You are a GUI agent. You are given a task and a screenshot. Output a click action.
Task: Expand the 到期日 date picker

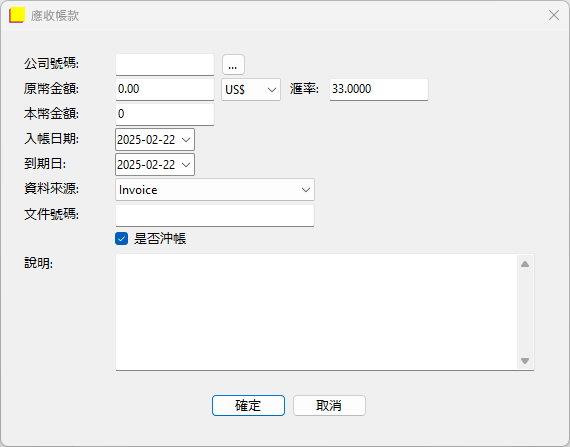pyautogui.click(x=186, y=165)
